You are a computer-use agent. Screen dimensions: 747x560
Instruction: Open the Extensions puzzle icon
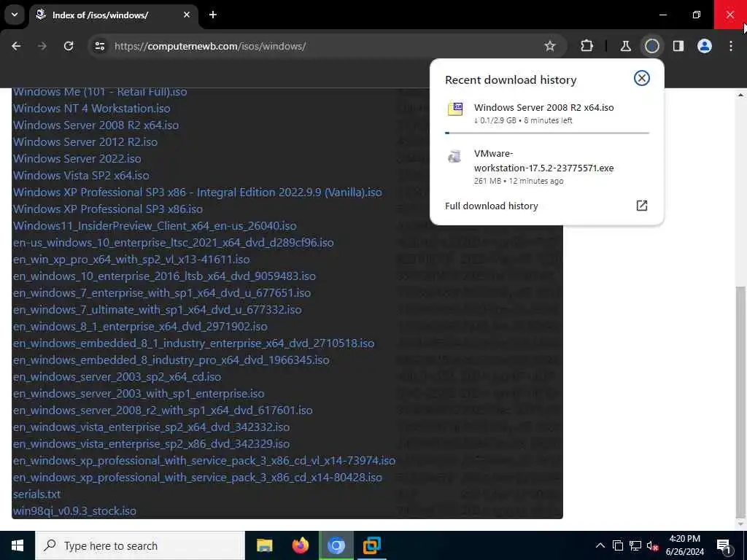[x=587, y=46]
